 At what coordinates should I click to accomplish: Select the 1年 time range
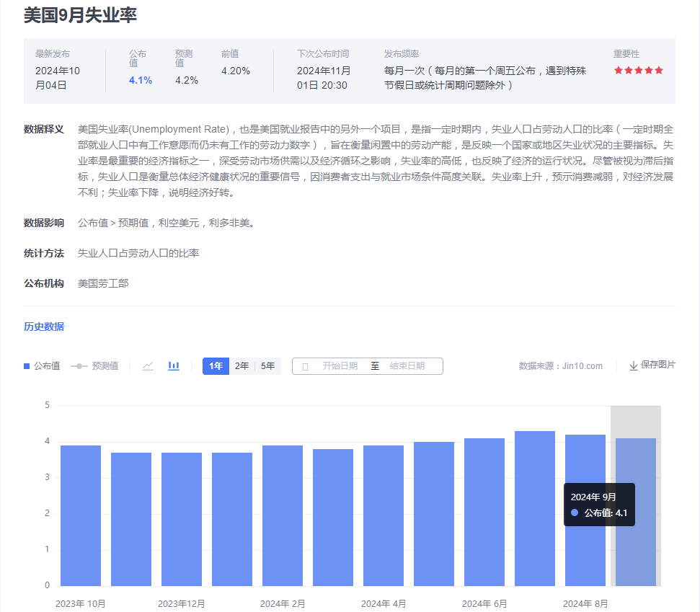tap(216, 366)
